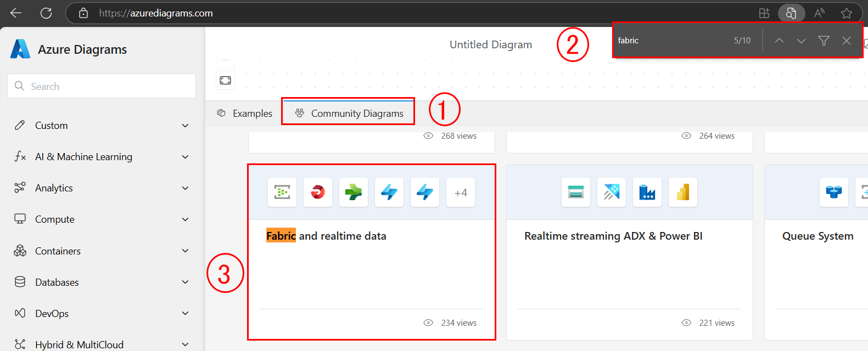Click the browser refresh icon

46,13
